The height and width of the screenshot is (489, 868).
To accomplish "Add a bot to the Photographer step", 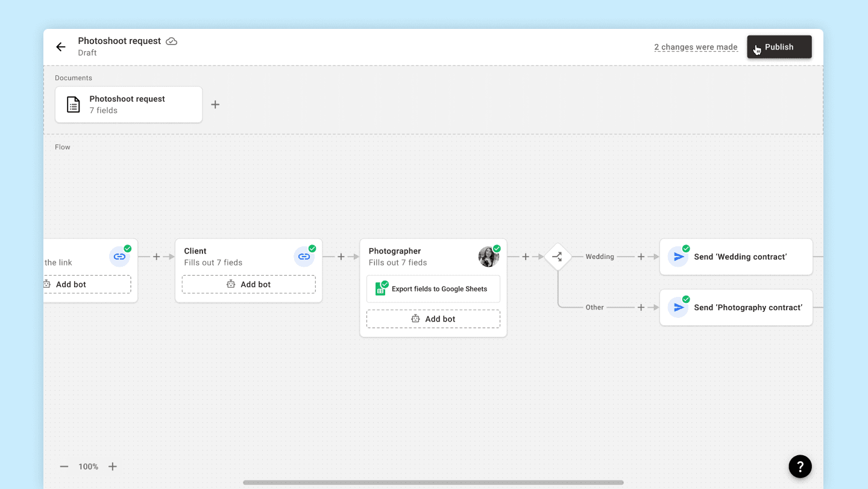I will (x=433, y=319).
